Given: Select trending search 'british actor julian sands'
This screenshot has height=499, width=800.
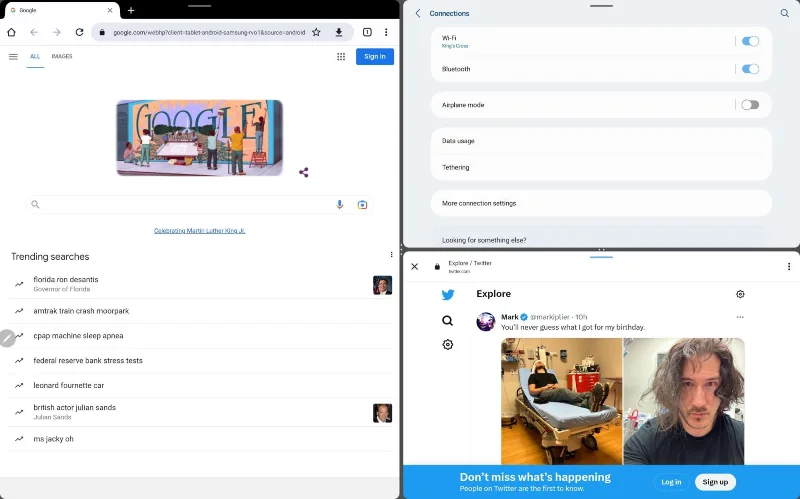Looking at the screenshot, I should (x=200, y=412).
